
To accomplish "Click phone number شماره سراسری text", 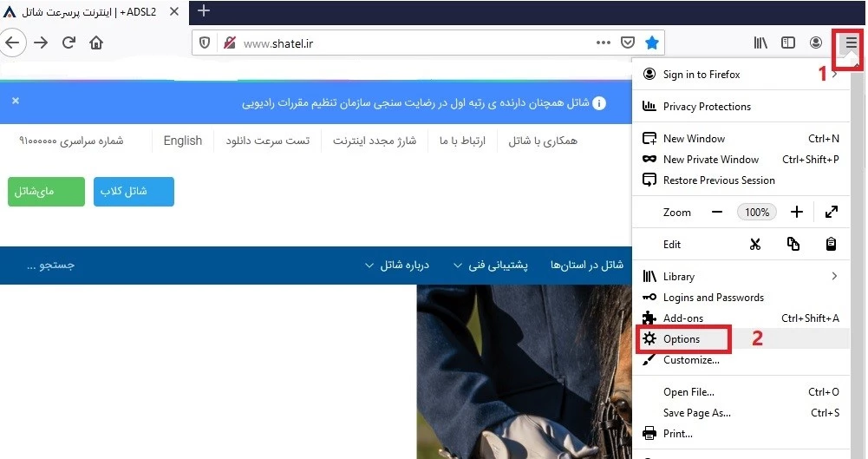I will [71, 141].
